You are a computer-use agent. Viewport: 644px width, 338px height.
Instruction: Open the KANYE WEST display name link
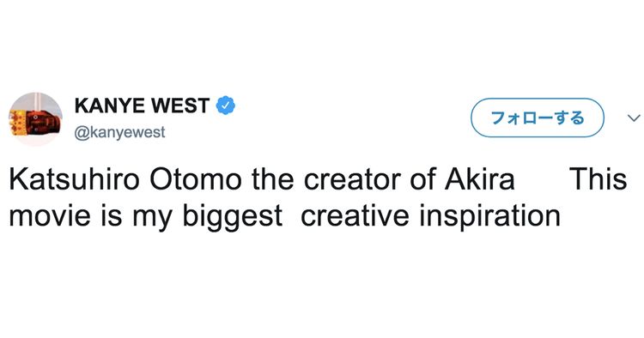(142, 106)
